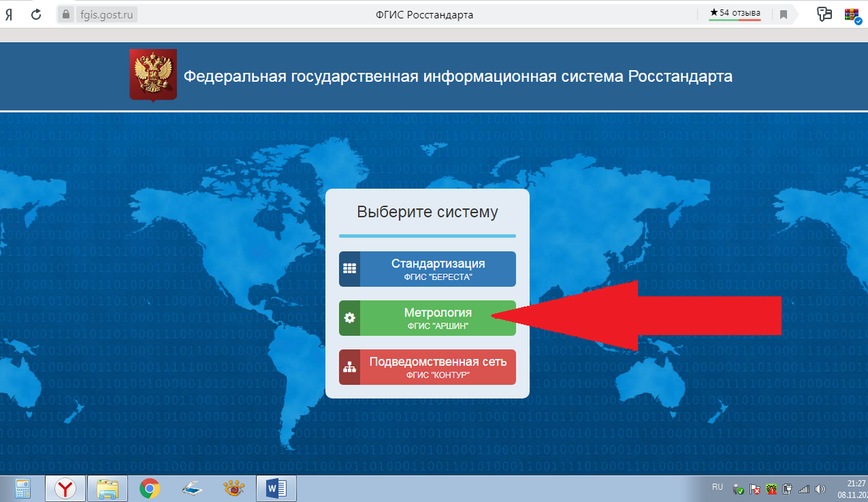
Task: Click the RU language indicator in tray
Action: pyautogui.click(x=718, y=486)
